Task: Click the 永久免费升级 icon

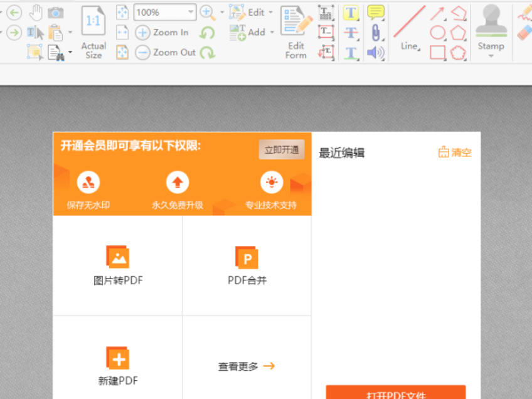Action: 178,182
